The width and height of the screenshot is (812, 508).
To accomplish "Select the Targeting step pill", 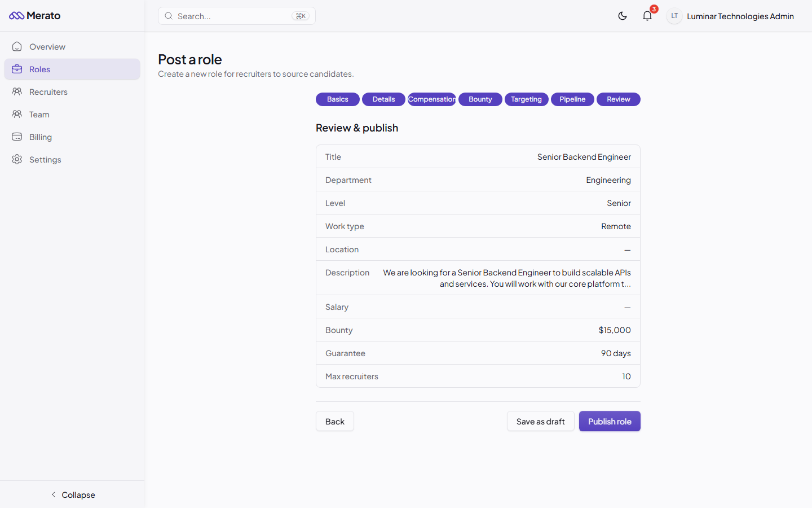I will click(x=526, y=99).
